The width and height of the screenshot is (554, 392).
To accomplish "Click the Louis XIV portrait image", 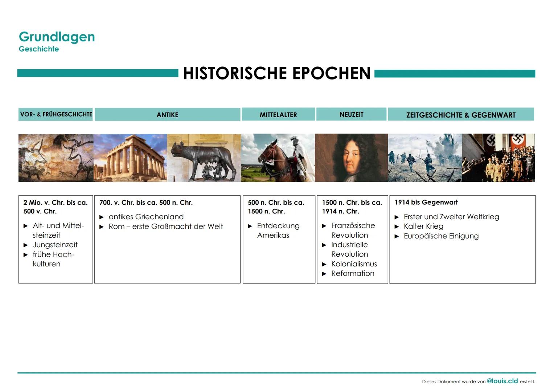I will tap(351, 158).
